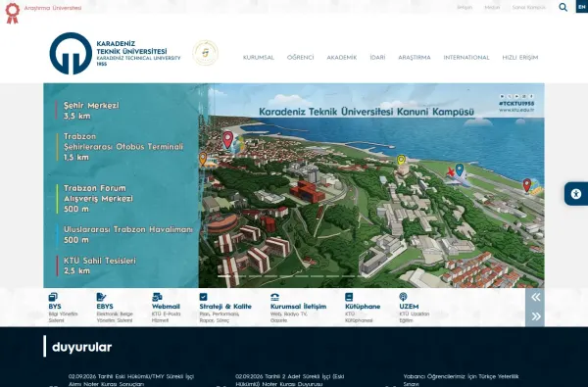Click the KTÜ Sahil Tesisleri label
Screen dimensions: 588x387
tap(99, 266)
